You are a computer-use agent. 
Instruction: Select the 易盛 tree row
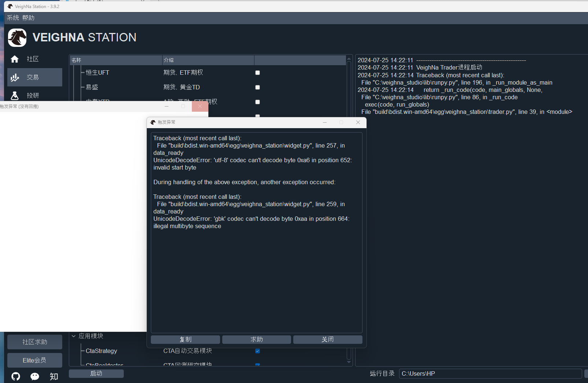(208, 87)
